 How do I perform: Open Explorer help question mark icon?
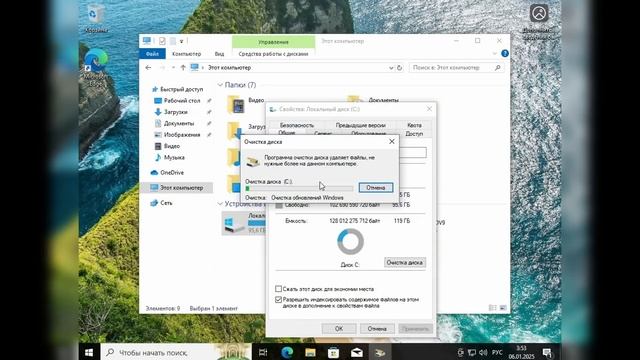point(505,53)
